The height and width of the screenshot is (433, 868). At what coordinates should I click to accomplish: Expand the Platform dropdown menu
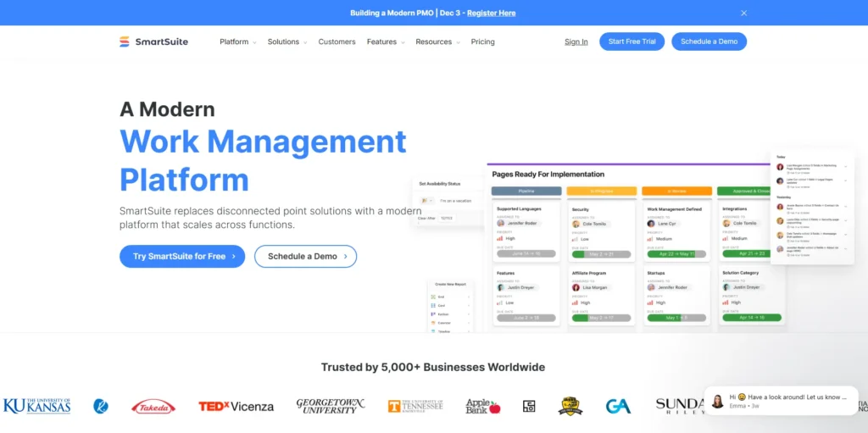click(x=237, y=42)
